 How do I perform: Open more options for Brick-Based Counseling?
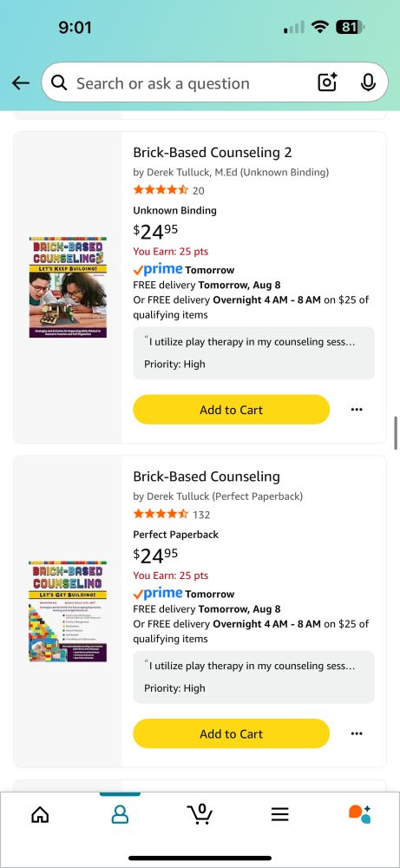[357, 733]
